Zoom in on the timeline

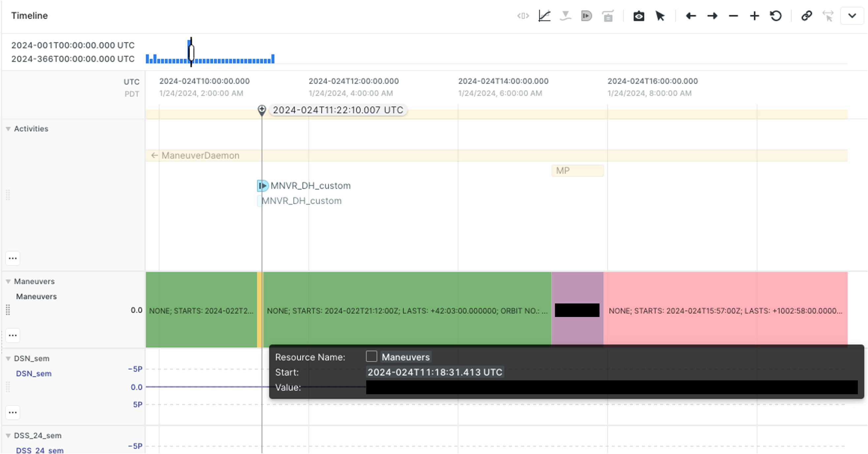pos(754,16)
